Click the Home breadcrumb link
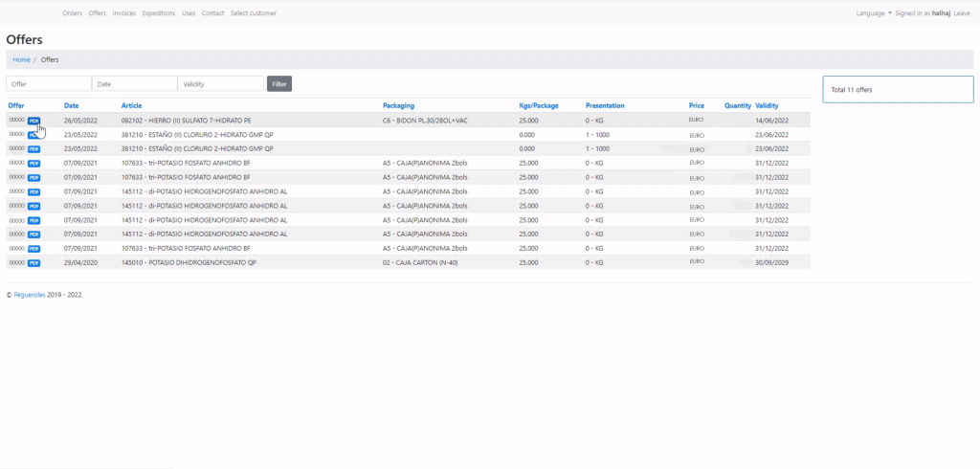This screenshot has width=980, height=469. [21, 59]
